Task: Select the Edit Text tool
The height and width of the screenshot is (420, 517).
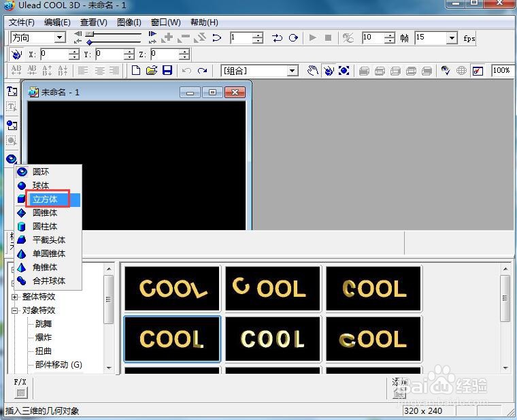Action: click(12, 107)
